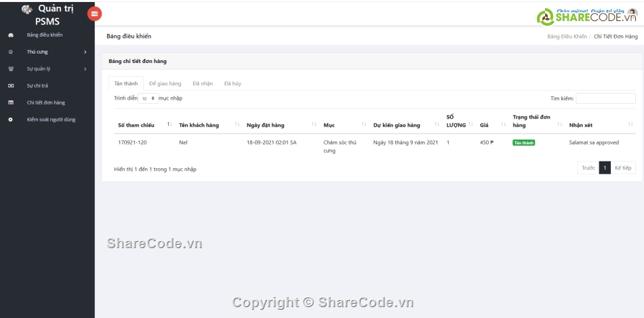The height and width of the screenshot is (318, 644).
Task: Switch to the Đã nhận tab
Action: coord(203,83)
